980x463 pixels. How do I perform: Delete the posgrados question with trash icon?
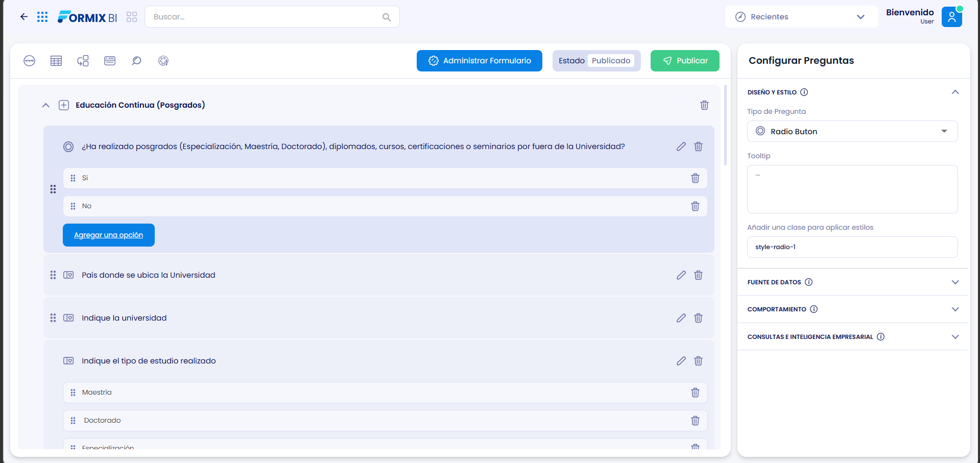click(x=698, y=147)
